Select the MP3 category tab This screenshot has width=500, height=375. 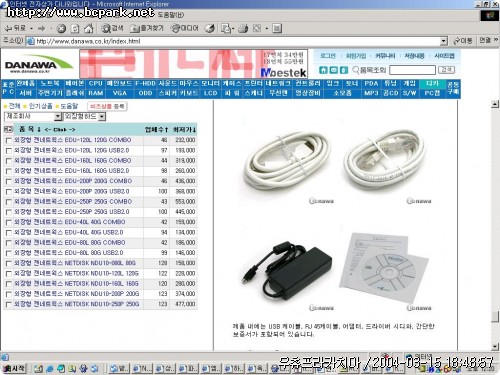click(371, 93)
